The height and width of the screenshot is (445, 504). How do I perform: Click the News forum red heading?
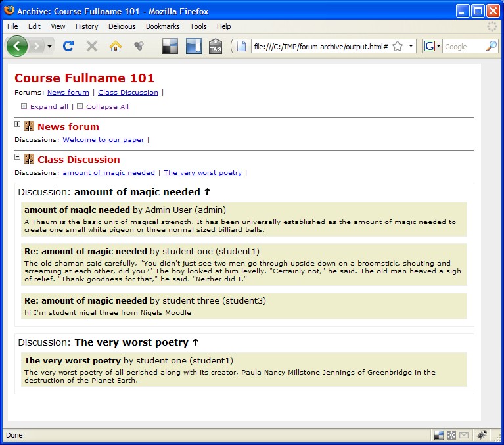tap(68, 127)
